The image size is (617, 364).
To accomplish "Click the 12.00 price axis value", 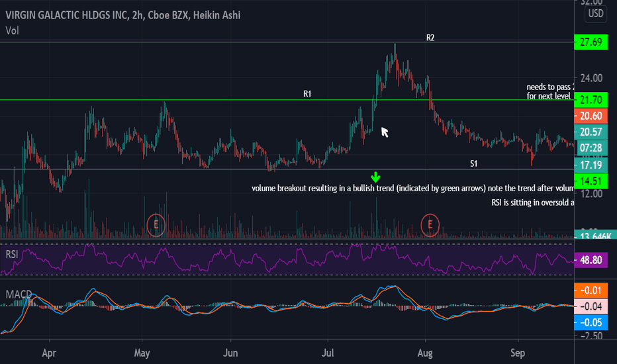I will 591,194.
